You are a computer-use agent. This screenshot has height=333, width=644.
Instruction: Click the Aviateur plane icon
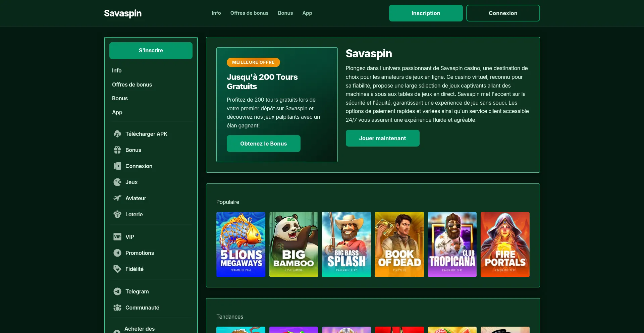click(x=117, y=198)
